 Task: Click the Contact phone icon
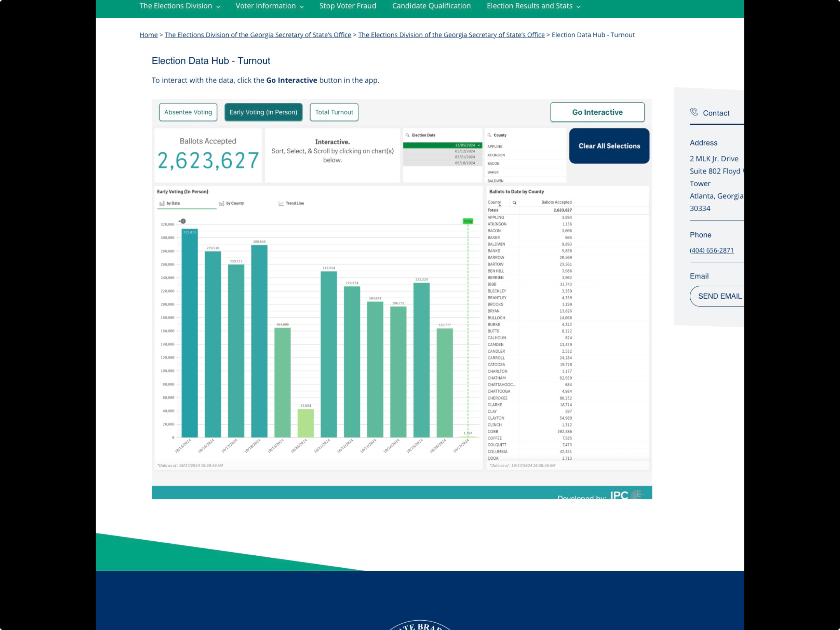click(694, 112)
